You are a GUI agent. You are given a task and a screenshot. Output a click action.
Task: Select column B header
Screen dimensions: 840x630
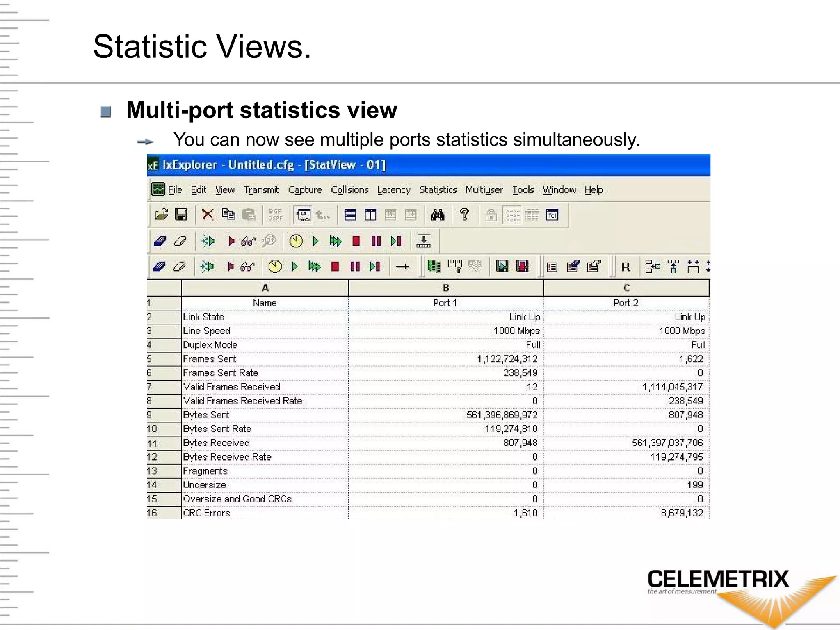point(446,288)
